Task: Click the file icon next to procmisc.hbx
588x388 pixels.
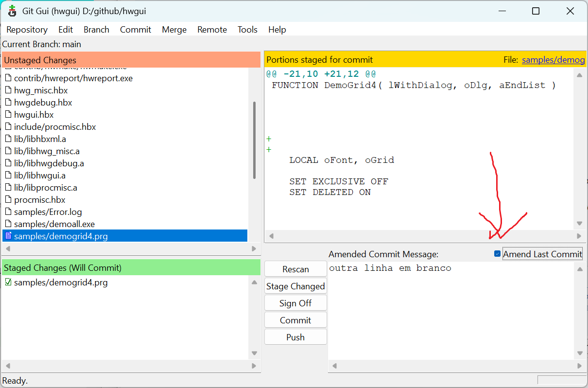Action: [8, 200]
